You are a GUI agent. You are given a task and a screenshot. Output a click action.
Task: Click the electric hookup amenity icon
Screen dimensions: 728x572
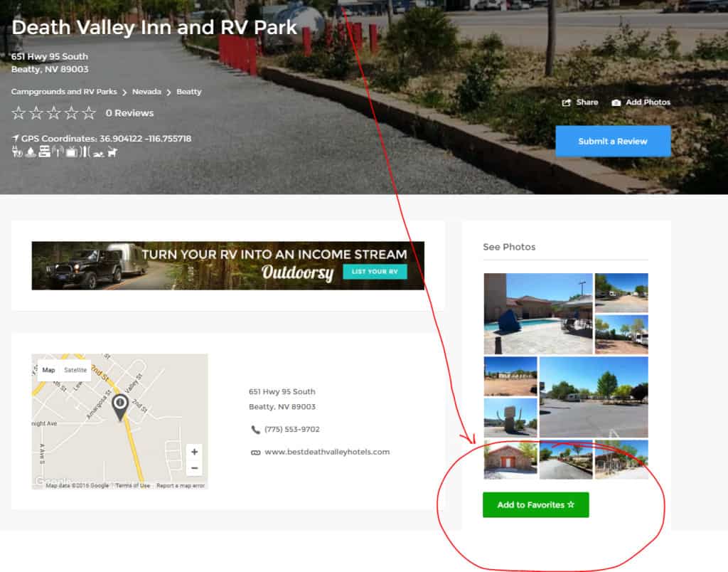[x=17, y=152]
